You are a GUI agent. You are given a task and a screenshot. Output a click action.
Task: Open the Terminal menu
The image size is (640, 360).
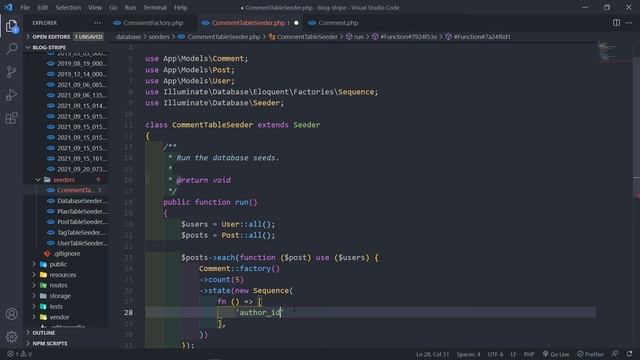coord(155,7)
